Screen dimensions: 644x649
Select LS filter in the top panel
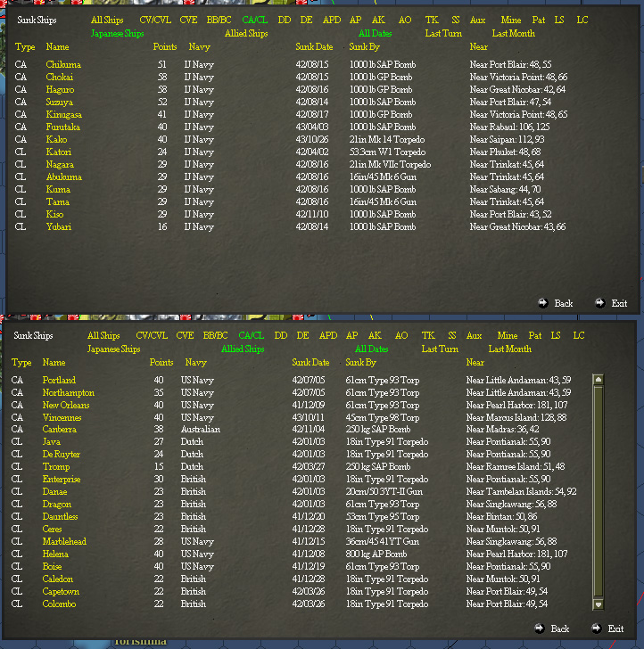click(x=559, y=20)
